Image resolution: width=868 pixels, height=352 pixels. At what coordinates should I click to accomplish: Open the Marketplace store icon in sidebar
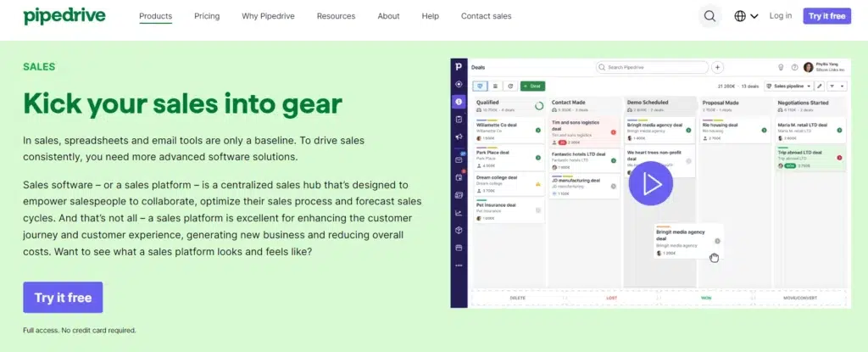click(459, 247)
